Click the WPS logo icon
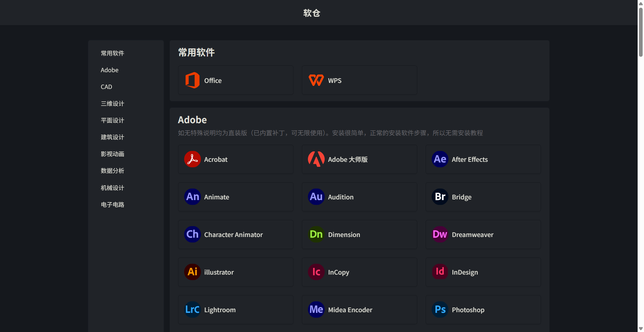 (x=316, y=80)
